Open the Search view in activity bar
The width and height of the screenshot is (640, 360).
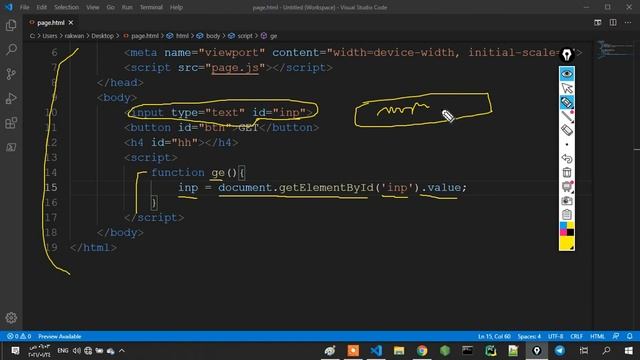[11, 49]
